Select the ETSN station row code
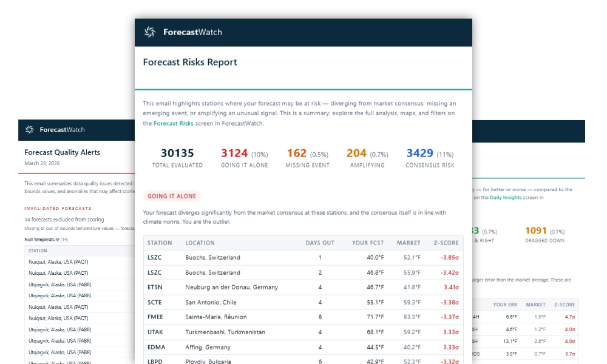 coord(155,288)
